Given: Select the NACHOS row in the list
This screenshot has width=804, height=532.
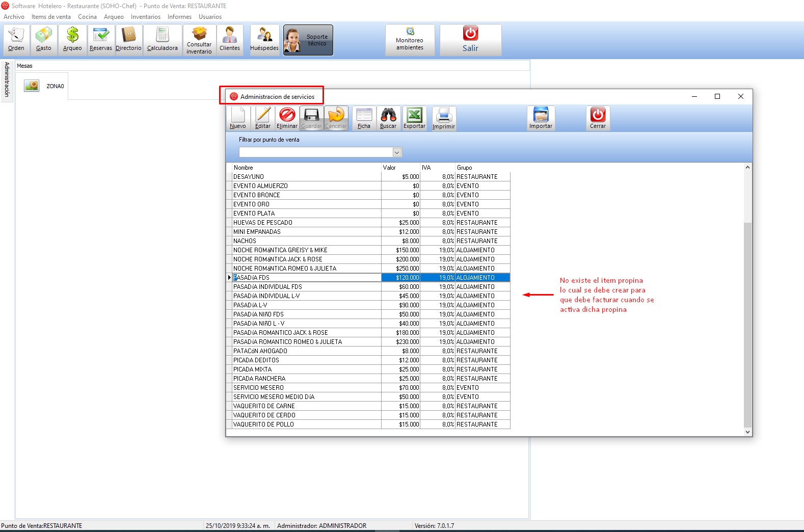Looking at the screenshot, I should [x=306, y=241].
